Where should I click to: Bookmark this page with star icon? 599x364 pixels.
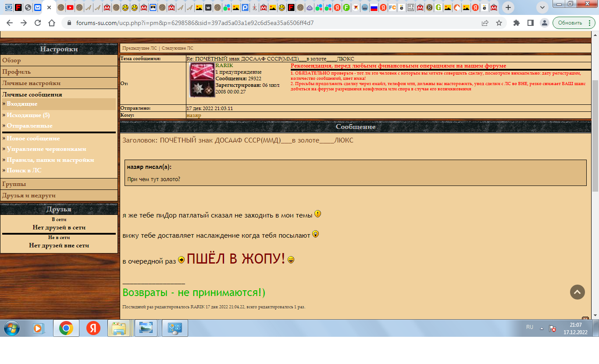499,23
